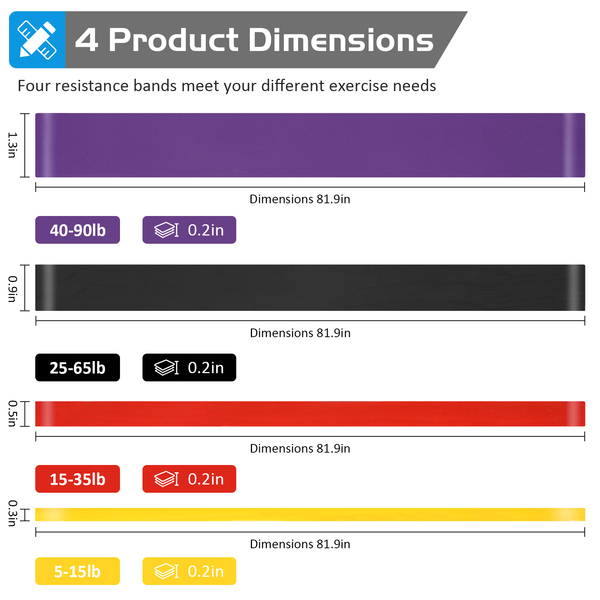The image size is (600, 600).
Task: Select the red 15-35lb badge
Action: tap(77, 479)
